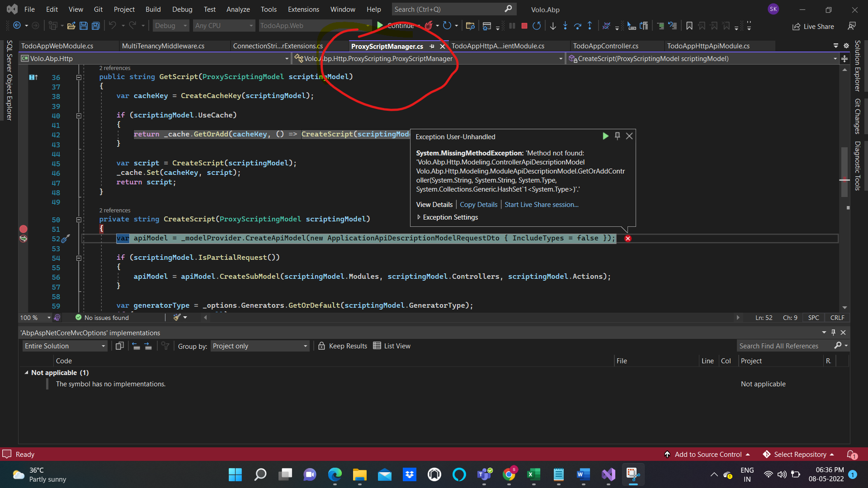868x488 pixels.
Task: Pin the exception popup window
Action: click(x=617, y=136)
